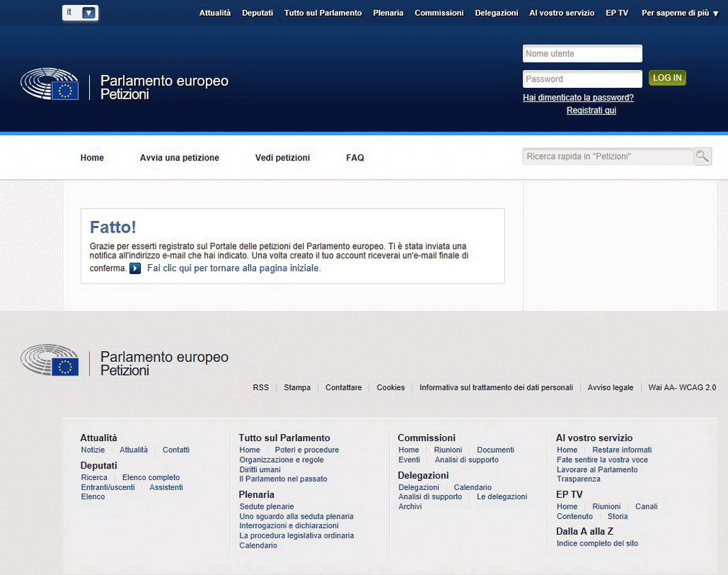Click 'La procedura legislativa ordinaria' link
728x575 pixels.
tap(296, 535)
